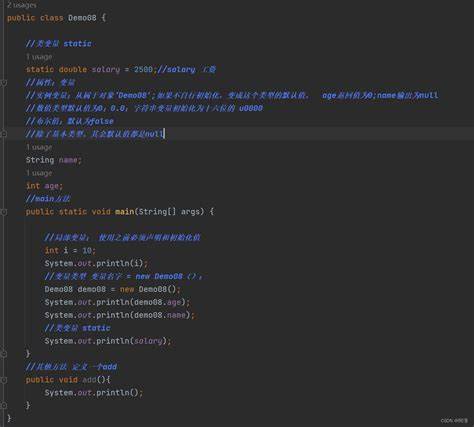This screenshot has height=427, width=474.
Task: Click the method name 'add' in public void add()
Action: coord(89,380)
